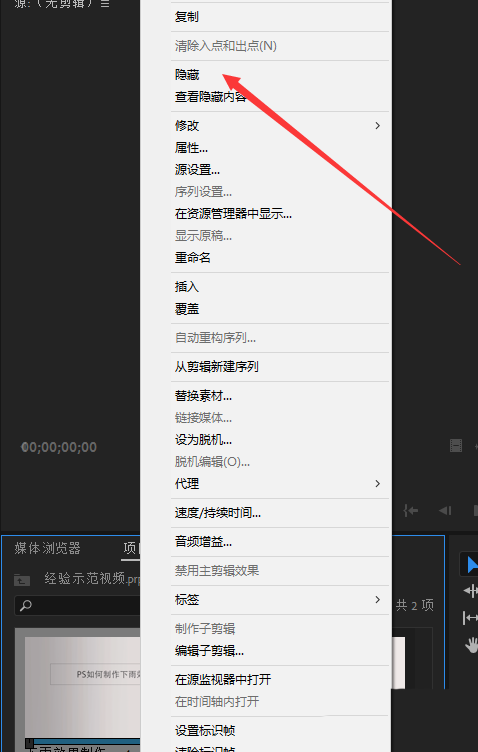The width and height of the screenshot is (478, 752).
Task: Open 速度/持续时间... dialog entry
Action: [218, 513]
